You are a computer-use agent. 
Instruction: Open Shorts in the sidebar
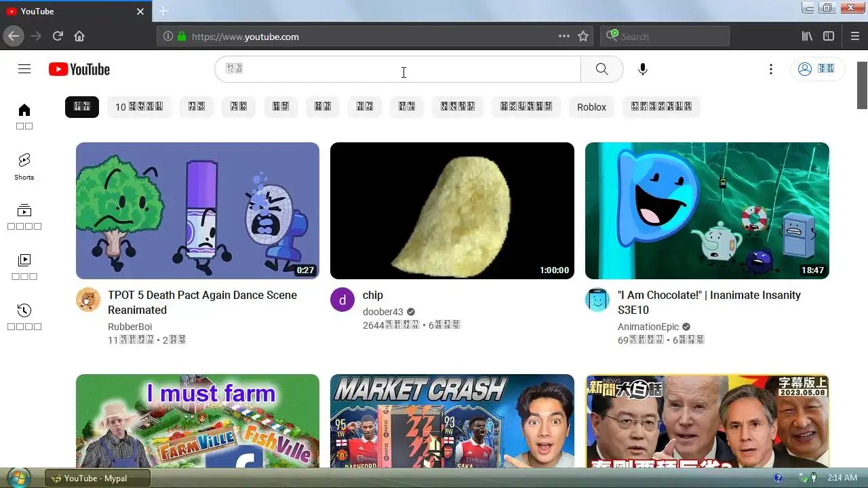click(24, 167)
